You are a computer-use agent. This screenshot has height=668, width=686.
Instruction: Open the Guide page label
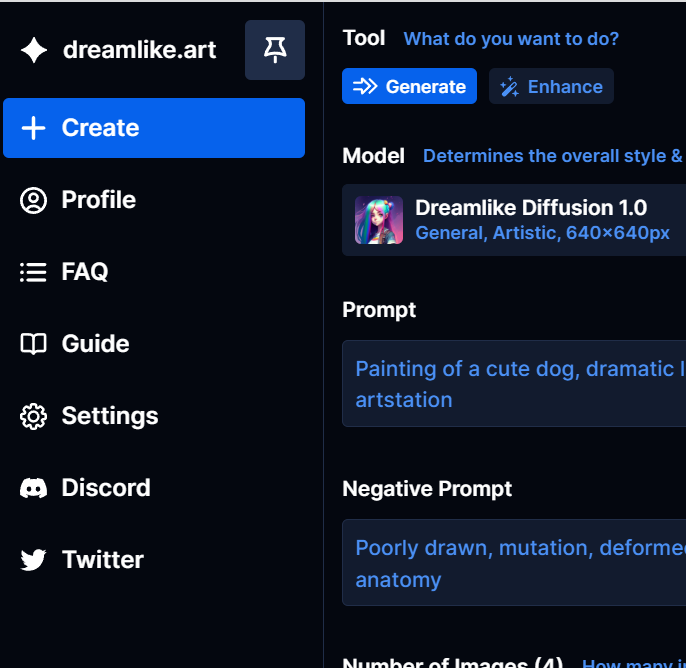pos(95,343)
